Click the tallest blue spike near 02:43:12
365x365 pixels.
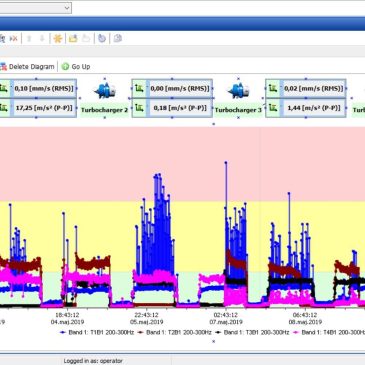226,163
